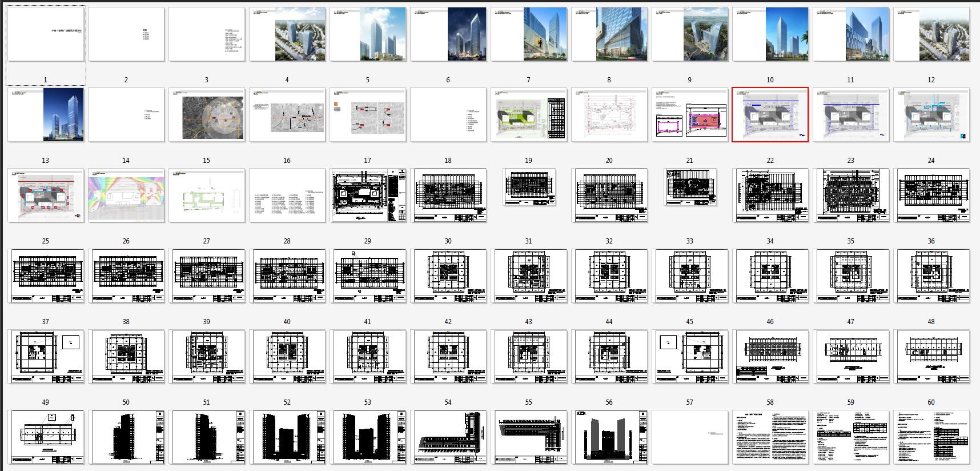Viewport: 980px width, 471px height.
Task: Select the page 1 title thumbnail
Action: pyautogui.click(x=46, y=34)
